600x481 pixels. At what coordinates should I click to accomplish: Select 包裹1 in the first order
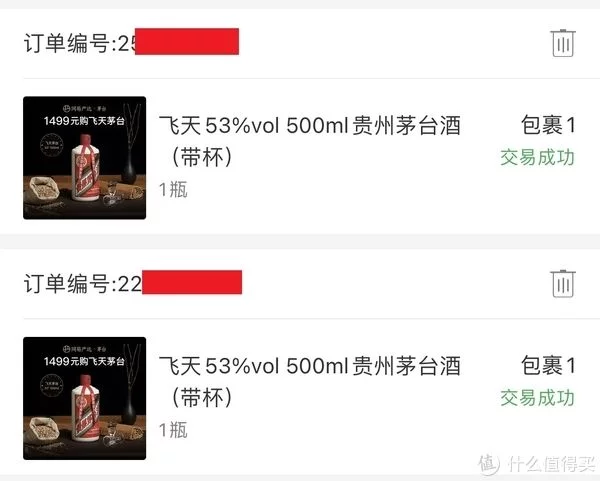[x=548, y=125]
